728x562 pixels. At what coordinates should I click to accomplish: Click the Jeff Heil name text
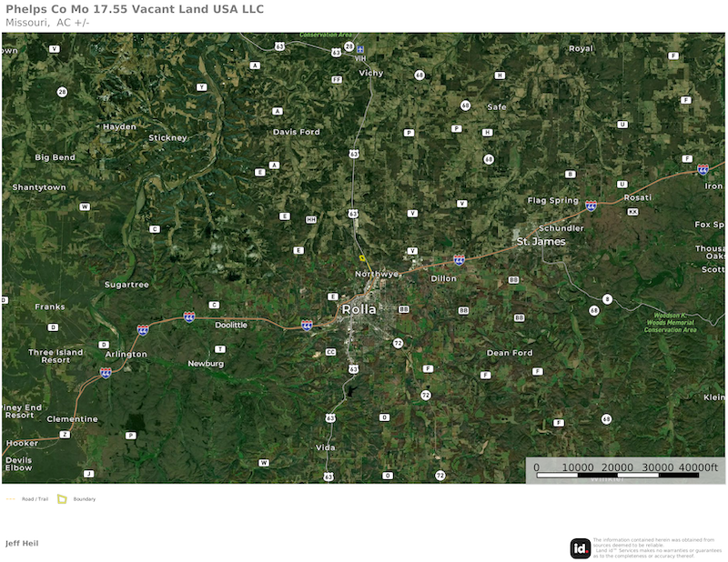[22, 543]
